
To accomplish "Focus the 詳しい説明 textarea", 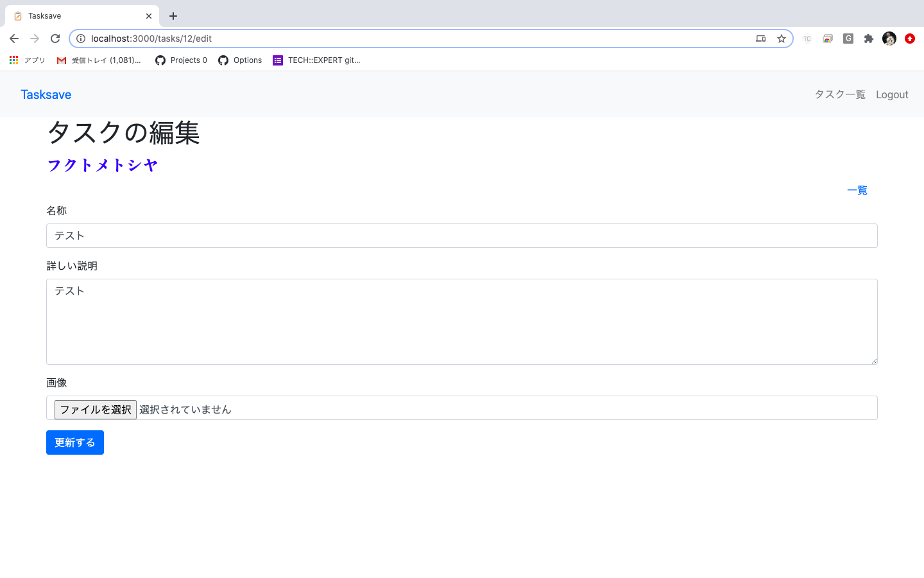I will (x=462, y=322).
